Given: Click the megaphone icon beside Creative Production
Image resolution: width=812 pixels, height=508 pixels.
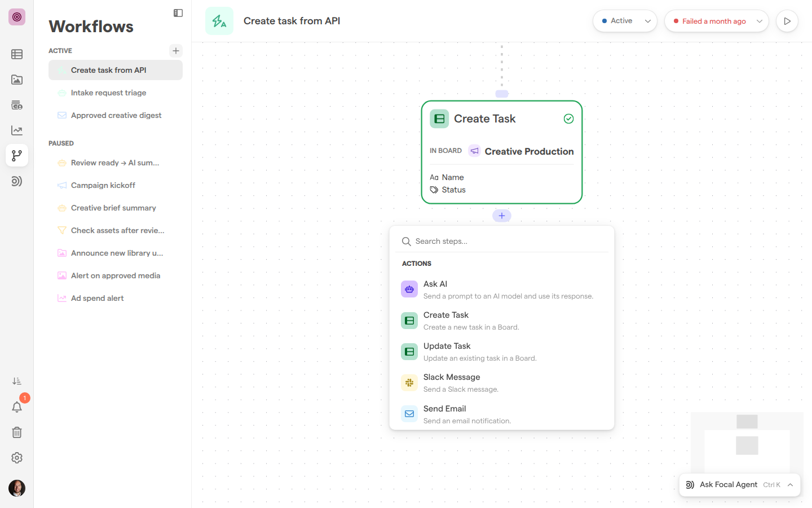Looking at the screenshot, I should (x=475, y=151).
